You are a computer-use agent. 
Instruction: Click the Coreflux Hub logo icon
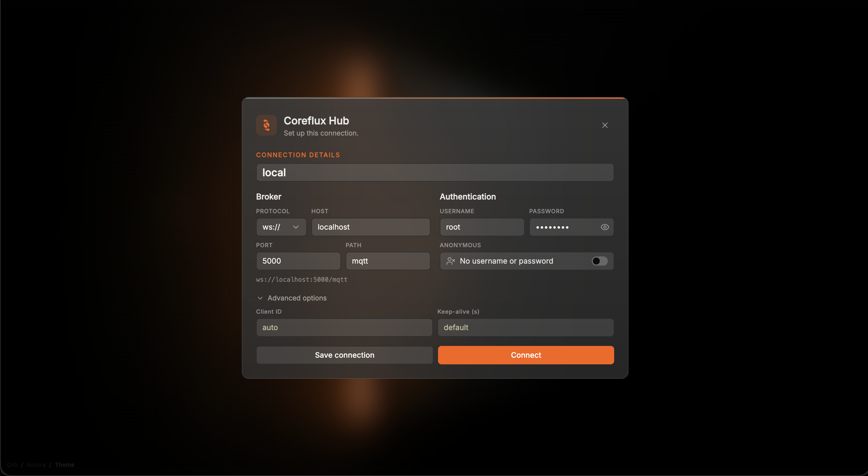(266, 125)
